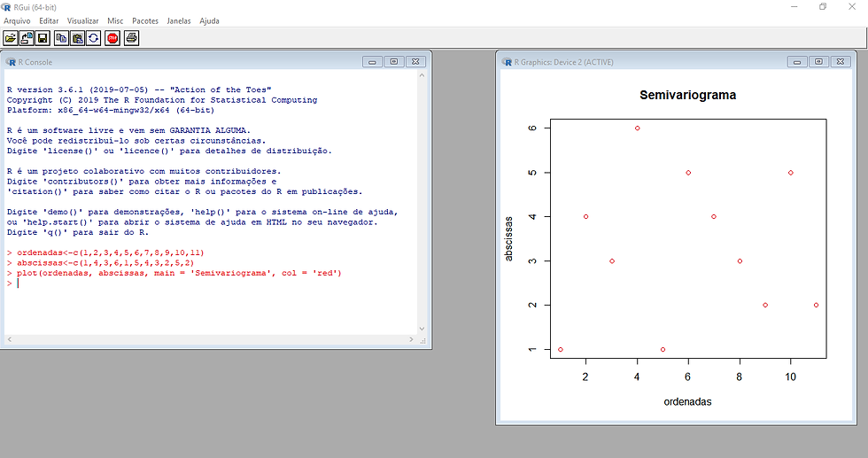868x458 pixels.
Task: Click the 'Digite license()' line
Action: 169,151
